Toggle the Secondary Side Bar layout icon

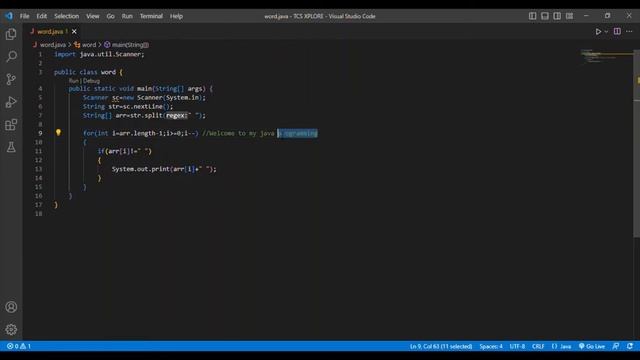click(557, 16)
